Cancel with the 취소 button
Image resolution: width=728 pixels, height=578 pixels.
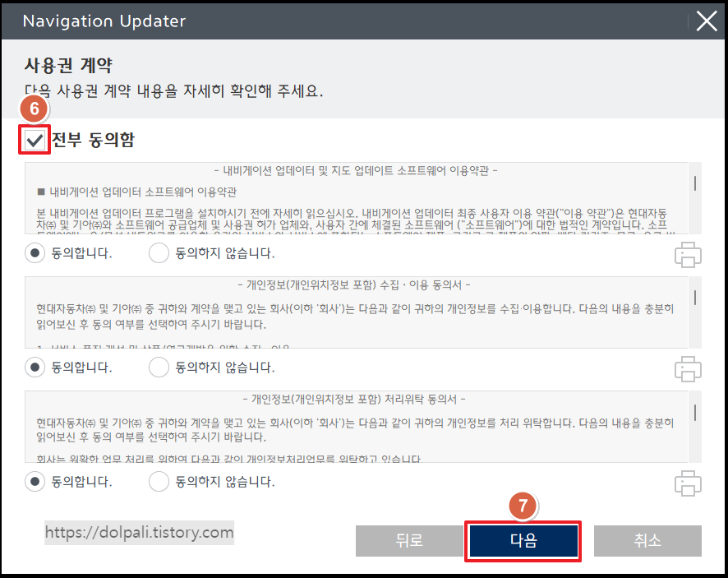pyautogui.click(x=647, y=541)
